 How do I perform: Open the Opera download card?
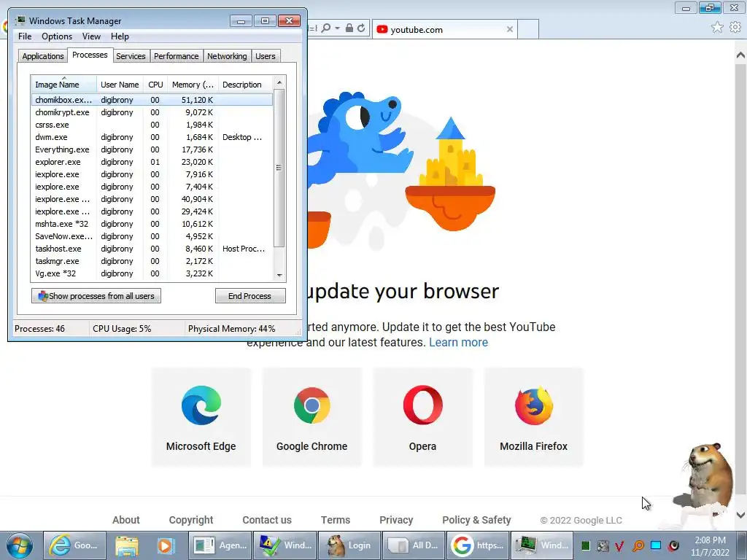(422, 417)
